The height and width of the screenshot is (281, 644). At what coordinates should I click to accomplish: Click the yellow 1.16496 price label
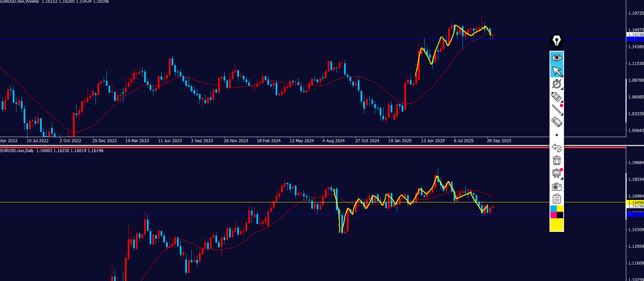635,202
